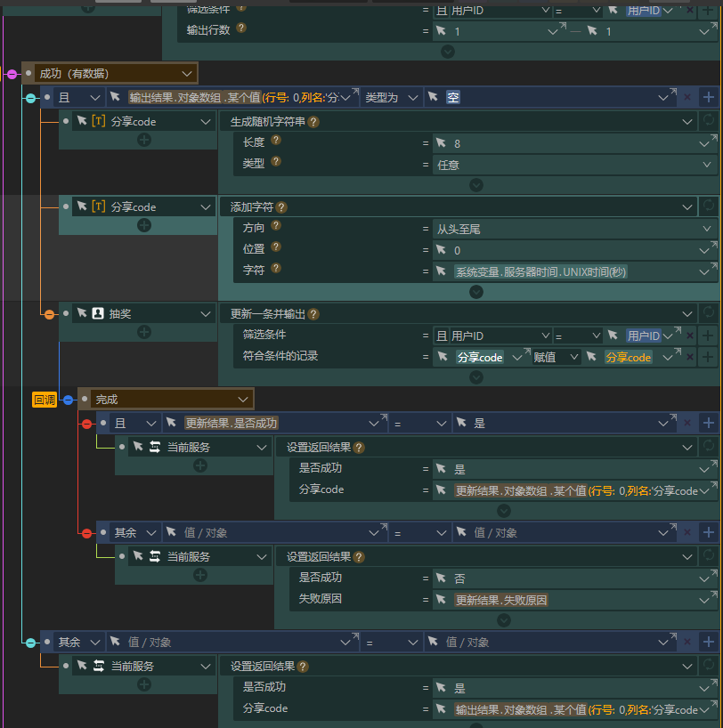Toggle the enable dot on the lower 其余 row
Viewport: 723px width, 728px height.
[47, 642]
